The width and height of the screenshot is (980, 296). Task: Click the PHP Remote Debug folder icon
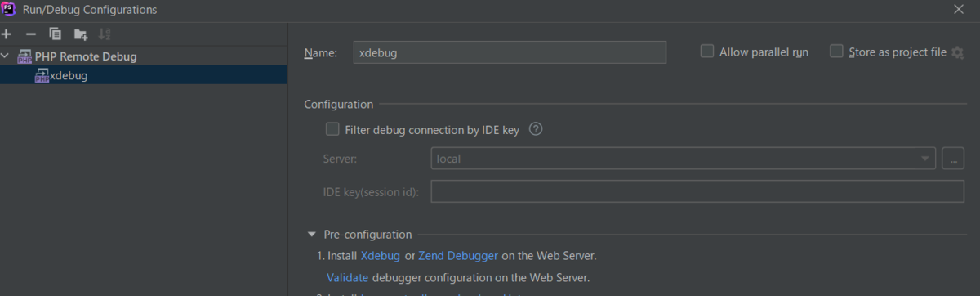(25, 57)
